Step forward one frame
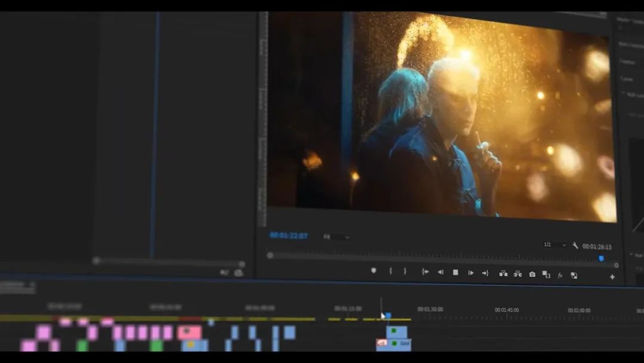 point(470,273)
